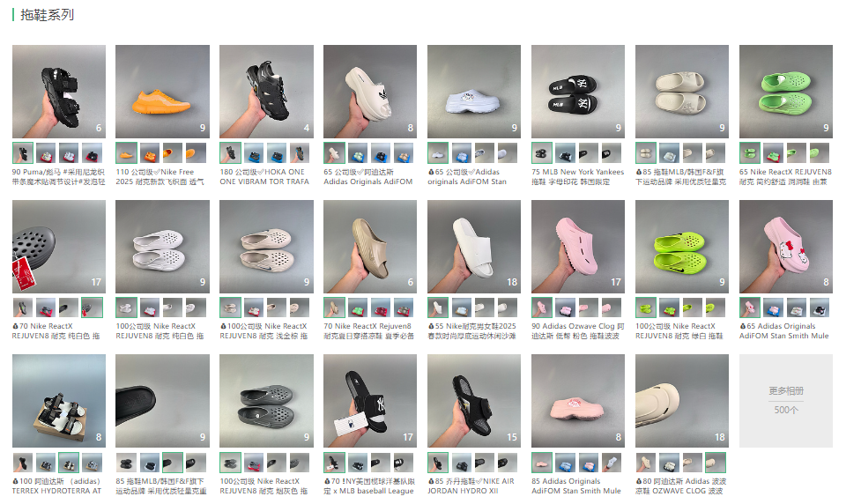861x504 pixels.
Task: Select the first small preview under MLB Yankees album
Action: pyautogui.click(x=542, y=153)
